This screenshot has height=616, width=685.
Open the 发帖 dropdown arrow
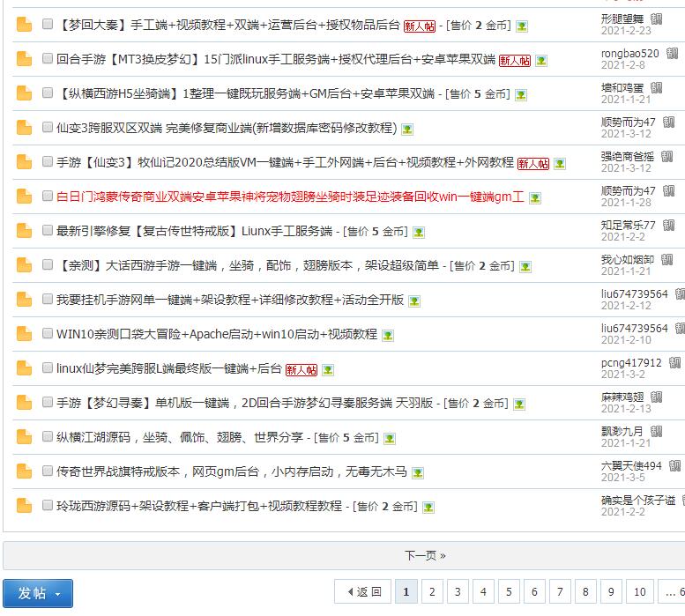coord(59,593)
